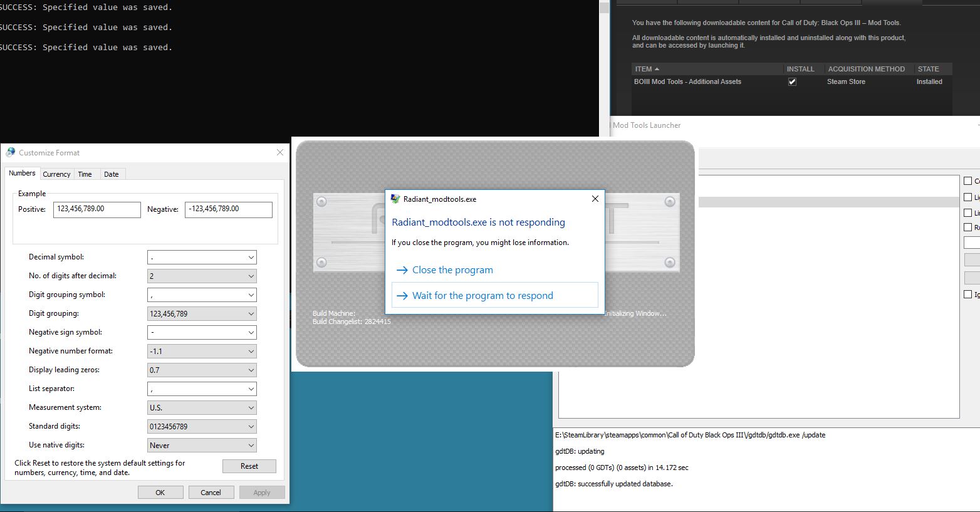Viewport: 980px width, 512px height.
Task: Switch to the Date tab
Action: 112,174
